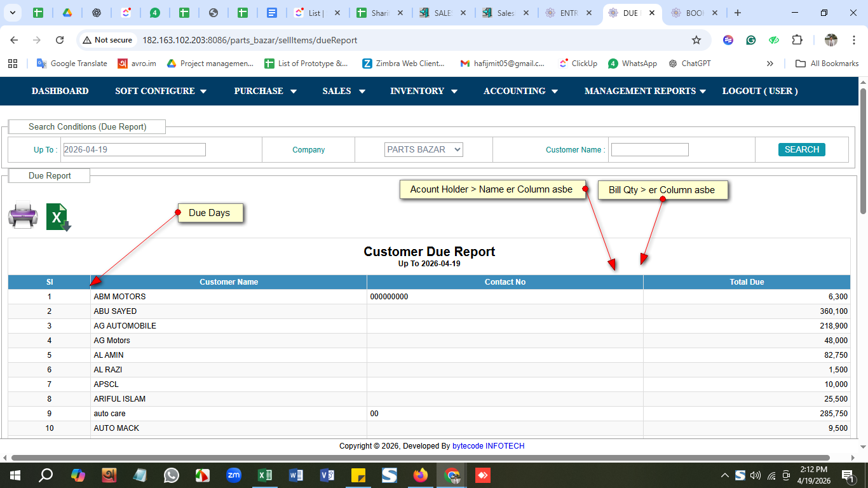This screenshot has width=868, height=488.
Task: Go back with the browser back arrow
Action: [x=14, y=40]
